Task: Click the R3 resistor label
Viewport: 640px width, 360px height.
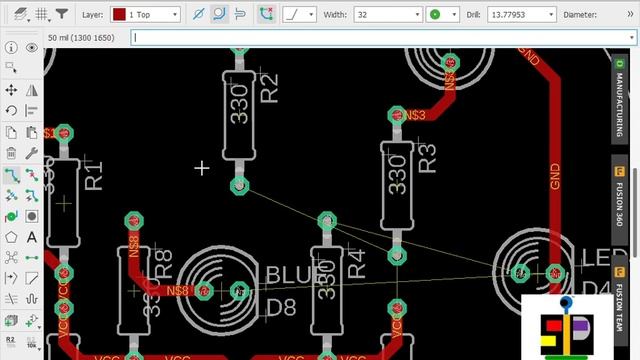Action: (x=427, y=158)
